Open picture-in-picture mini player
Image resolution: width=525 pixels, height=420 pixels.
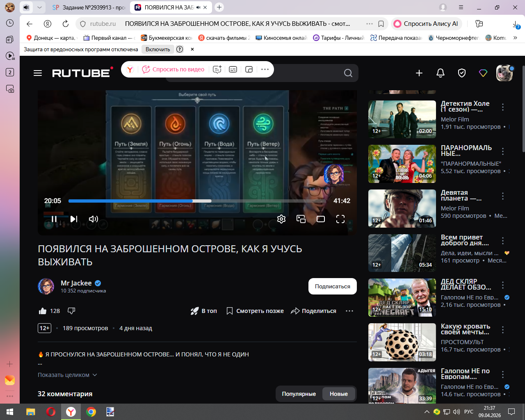pos(301,219)
